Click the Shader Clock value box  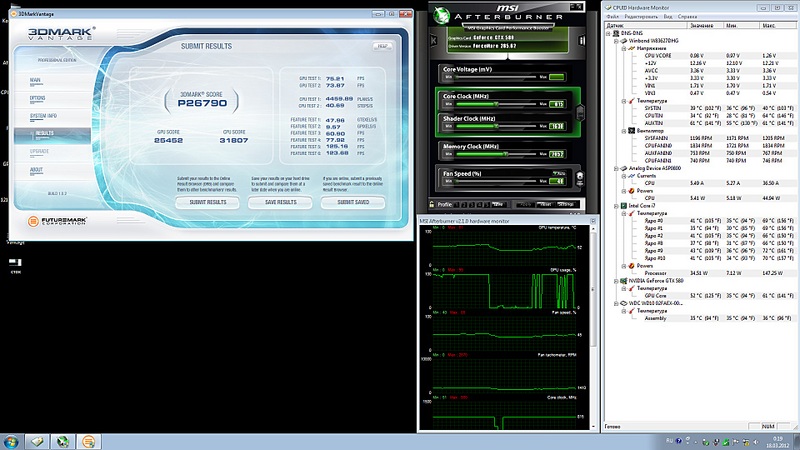coord(557,126)
